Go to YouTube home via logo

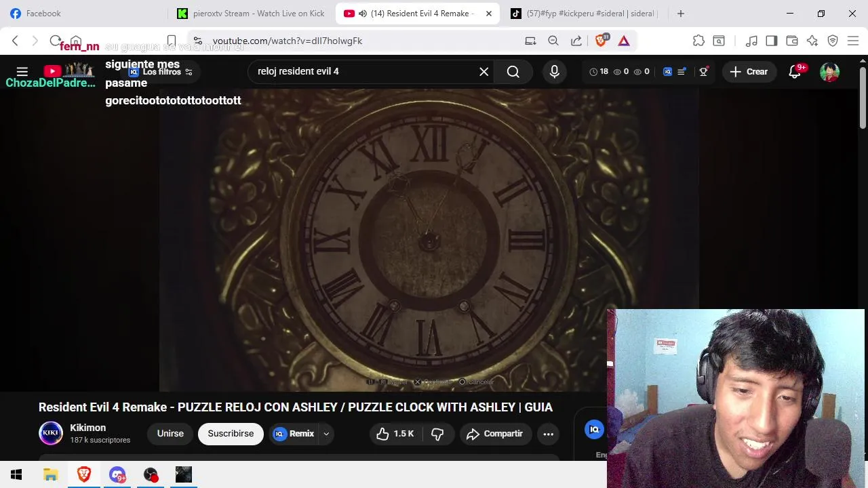(68, 70)
